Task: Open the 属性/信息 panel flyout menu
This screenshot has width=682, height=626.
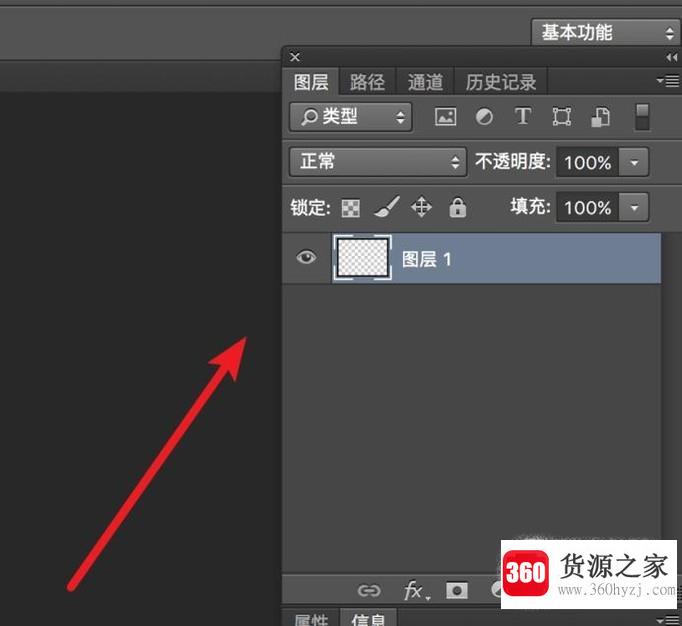Action: pyautogui.click(x=668, y=620)
